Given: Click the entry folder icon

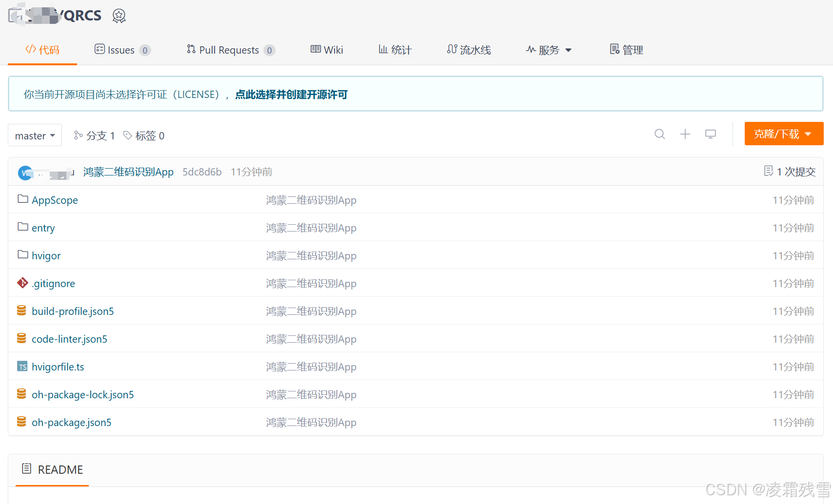Looking at the screenshot, I should coord(22,227).
